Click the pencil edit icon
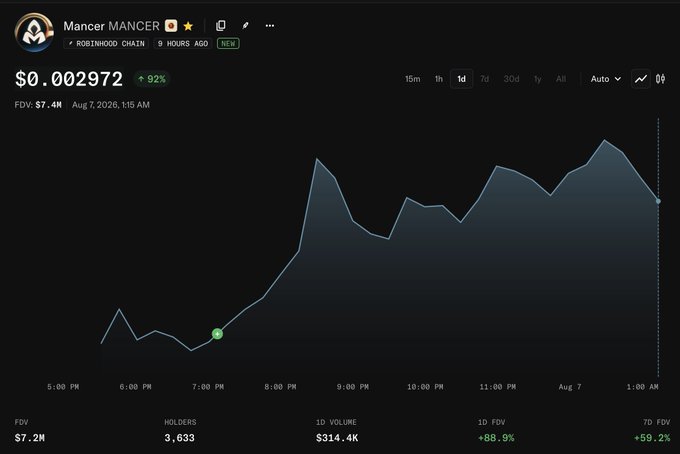The width and height of the screenshot is (680, 454). pyautogui.click(x=245, y=26)
